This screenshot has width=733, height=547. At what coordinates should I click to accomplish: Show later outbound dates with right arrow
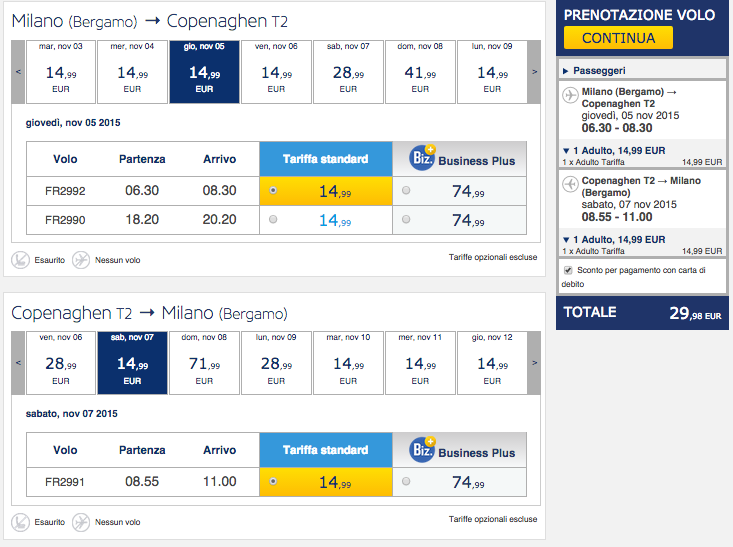point(534,71)
